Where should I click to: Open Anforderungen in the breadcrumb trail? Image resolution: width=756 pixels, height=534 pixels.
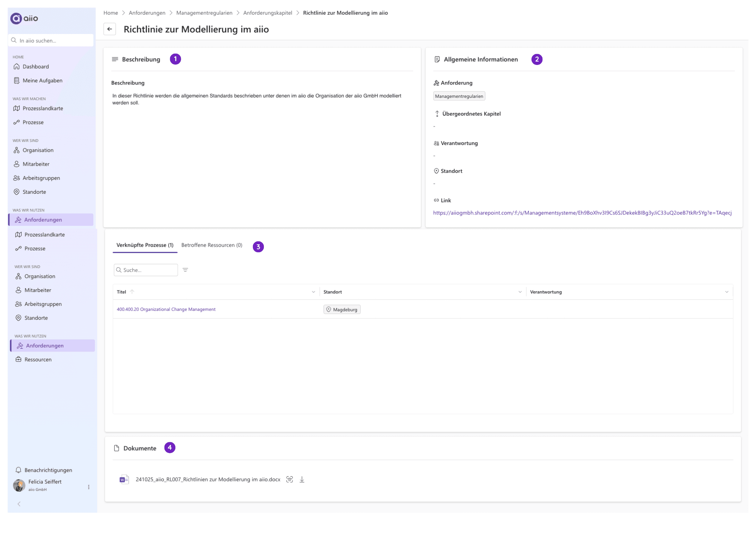click(147, 13)
